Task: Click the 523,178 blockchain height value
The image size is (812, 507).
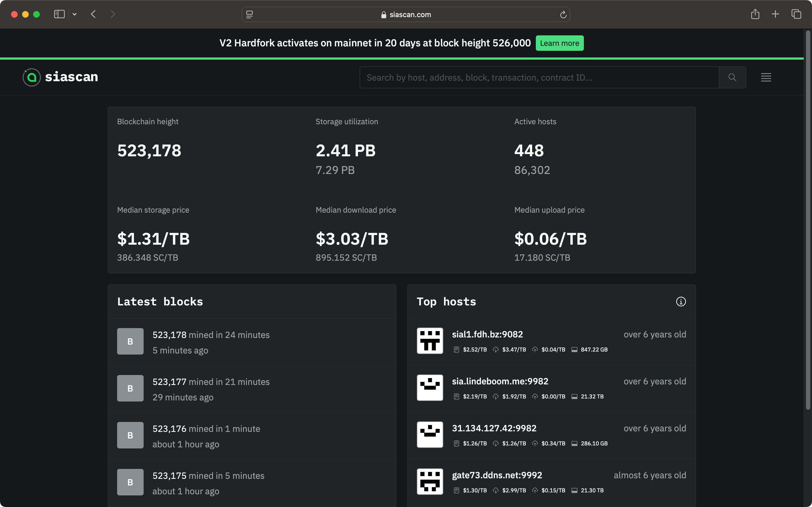Action: point(149,150)
